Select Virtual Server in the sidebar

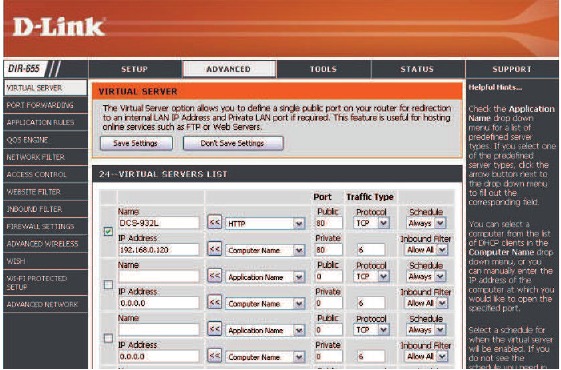(x=45, y=88)
